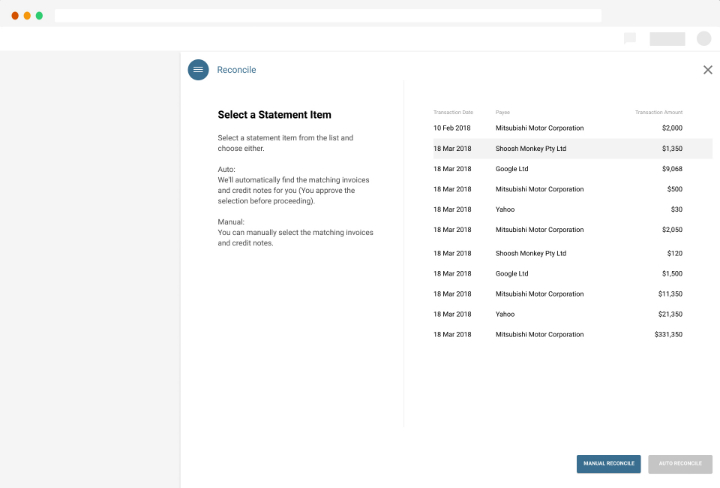720x488 pixels.
Task: Click the grey placeholder button near avatar
Action: coord(667,39)
